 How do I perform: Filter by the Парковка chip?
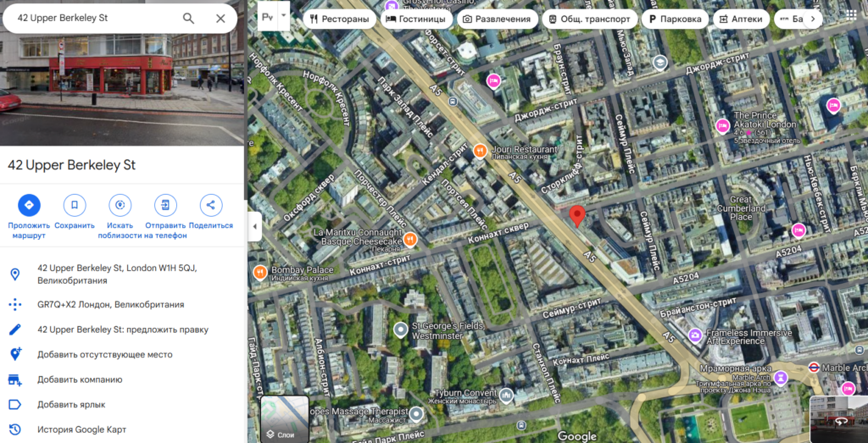point(674,19)
